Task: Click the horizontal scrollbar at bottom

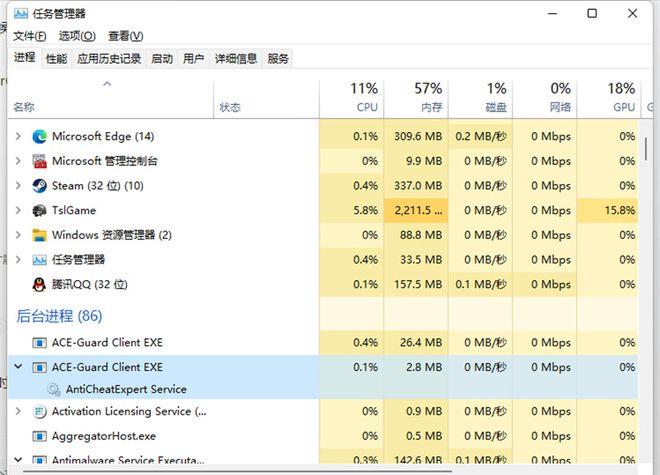Action: 237,471
